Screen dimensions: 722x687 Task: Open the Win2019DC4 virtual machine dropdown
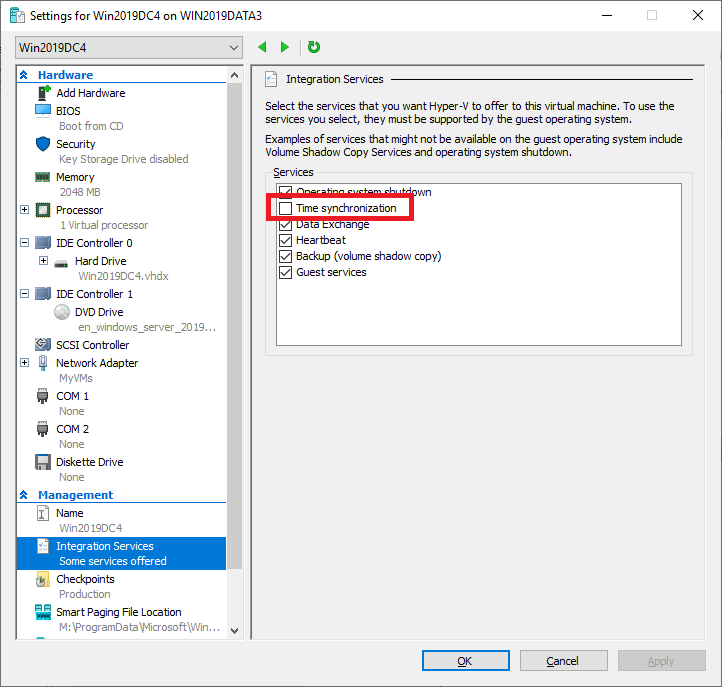coord(129,48)
